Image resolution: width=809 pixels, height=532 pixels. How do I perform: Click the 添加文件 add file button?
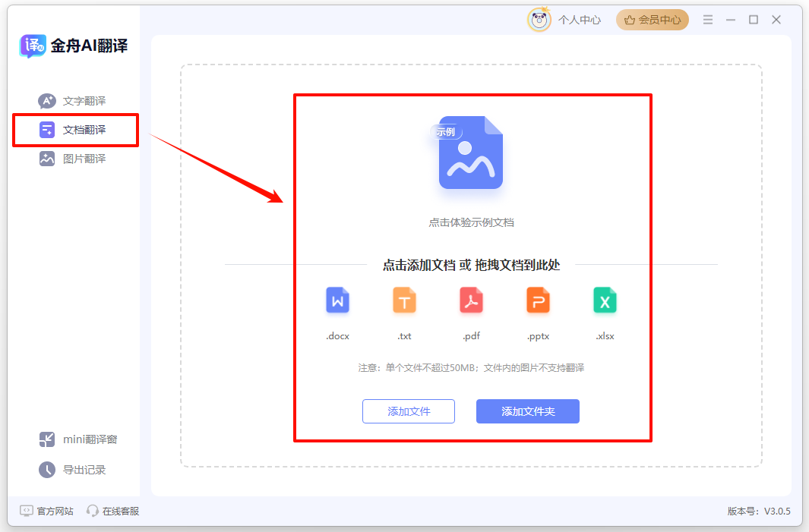coord(408,411)
